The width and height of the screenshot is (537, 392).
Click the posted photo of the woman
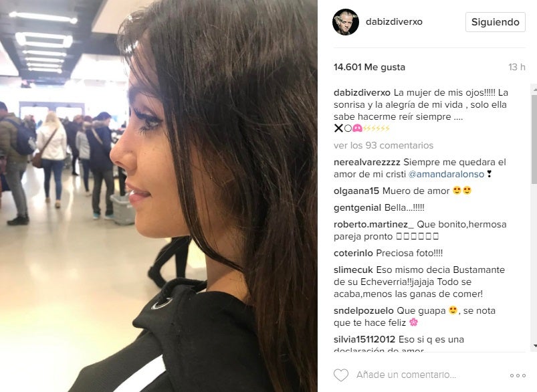[x=158, y=196]
